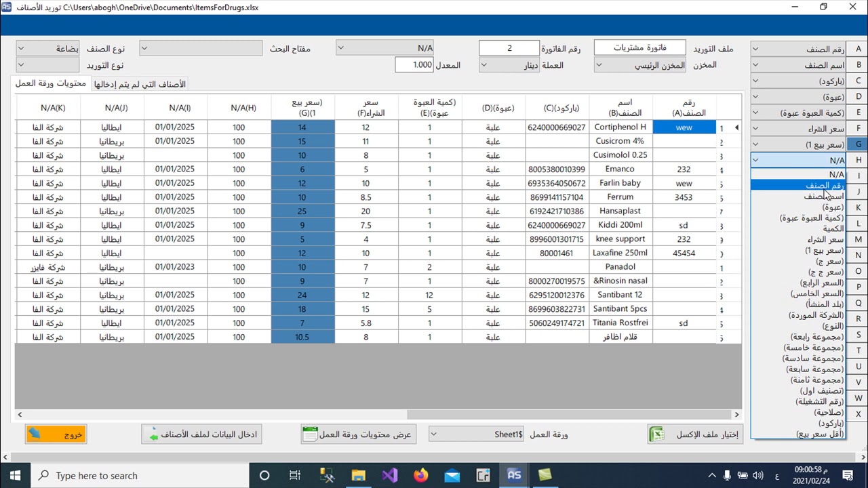Click ادخال البيانات لملف الأصناف button
868x488 pixels.
point(201,434)
